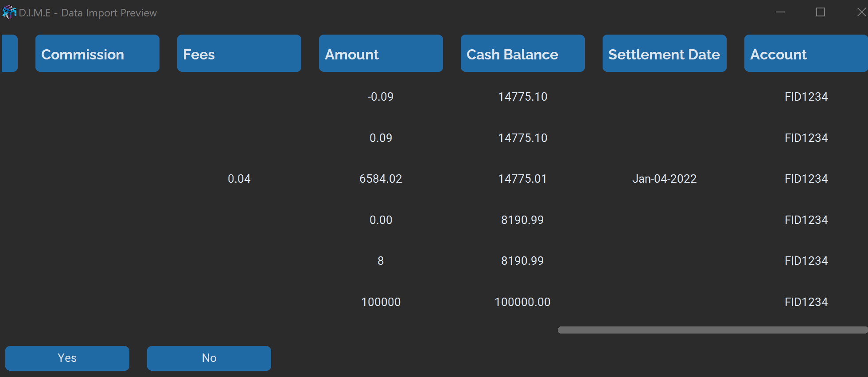Viewport: 868px width, 377px height.
Task: Select the 6584.02 amount cell
Action: pos(381,179)
